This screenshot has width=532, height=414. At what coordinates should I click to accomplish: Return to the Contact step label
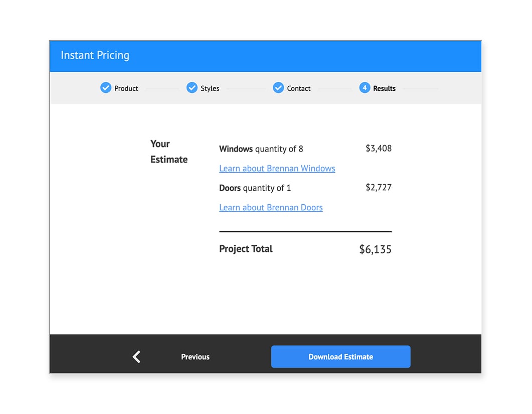[298, 88]
